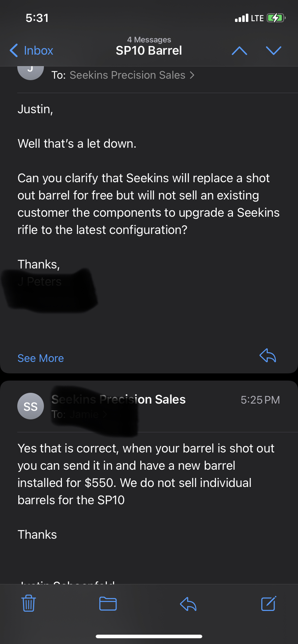Tap the 5:25 PM timestamp
This screenshot has width=298, height=644.
pyautogui.click(x=260, y=400)
